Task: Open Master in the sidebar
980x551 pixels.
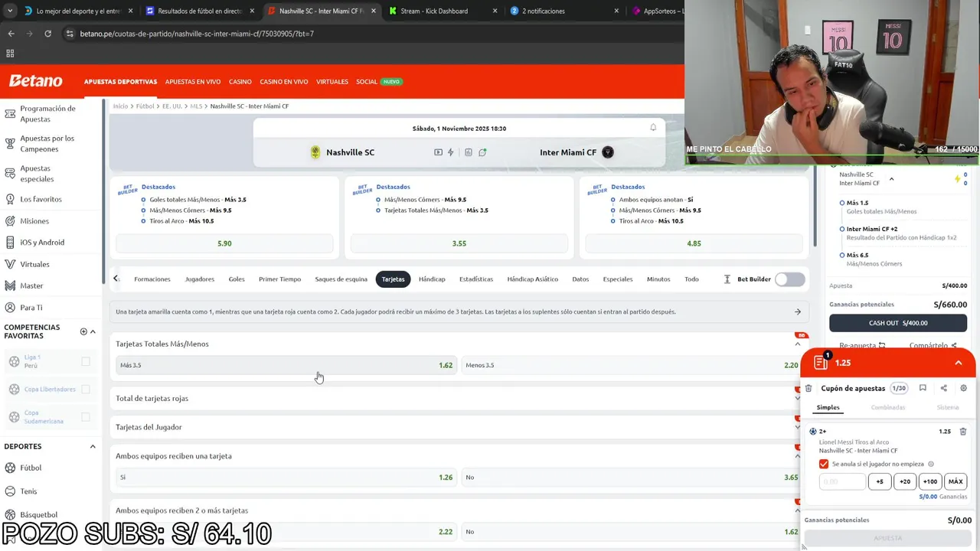Action: tap(31, 285)
